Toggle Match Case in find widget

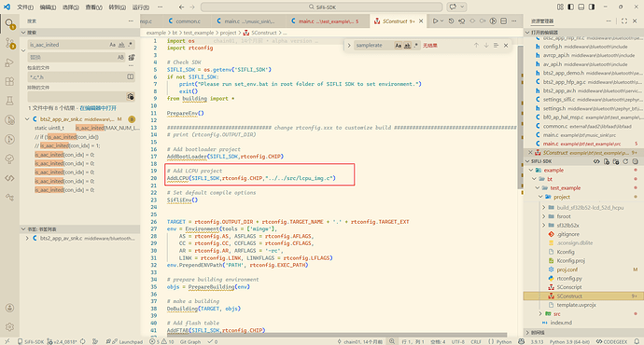398,46
